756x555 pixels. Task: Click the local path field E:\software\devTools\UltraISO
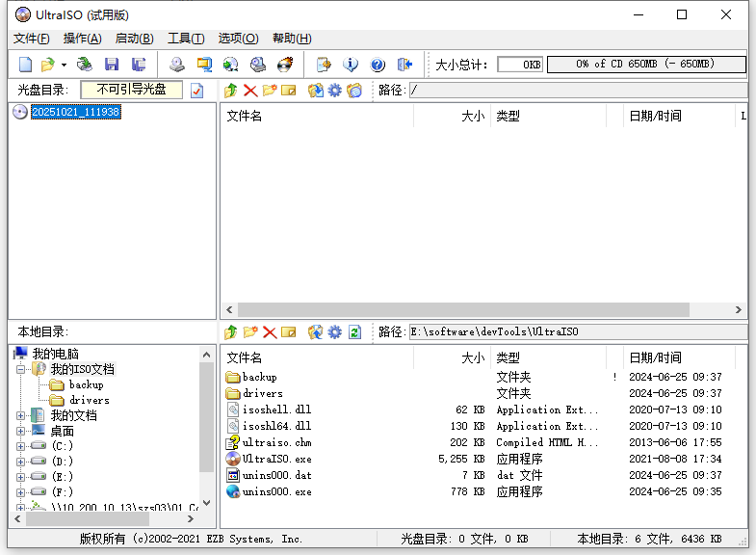578,331
